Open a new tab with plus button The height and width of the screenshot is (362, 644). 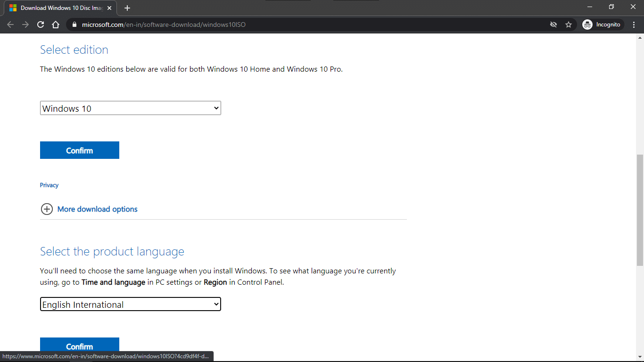pos(127,8)
